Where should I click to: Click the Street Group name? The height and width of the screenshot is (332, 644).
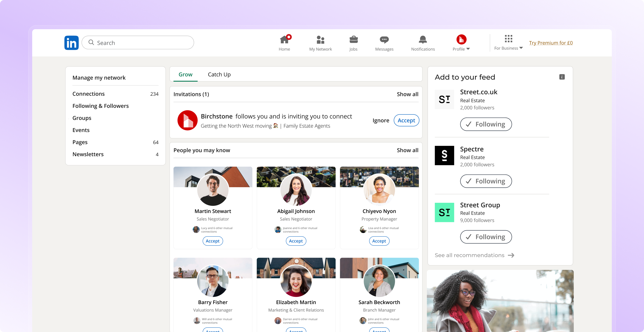click(x=480, y=205)
